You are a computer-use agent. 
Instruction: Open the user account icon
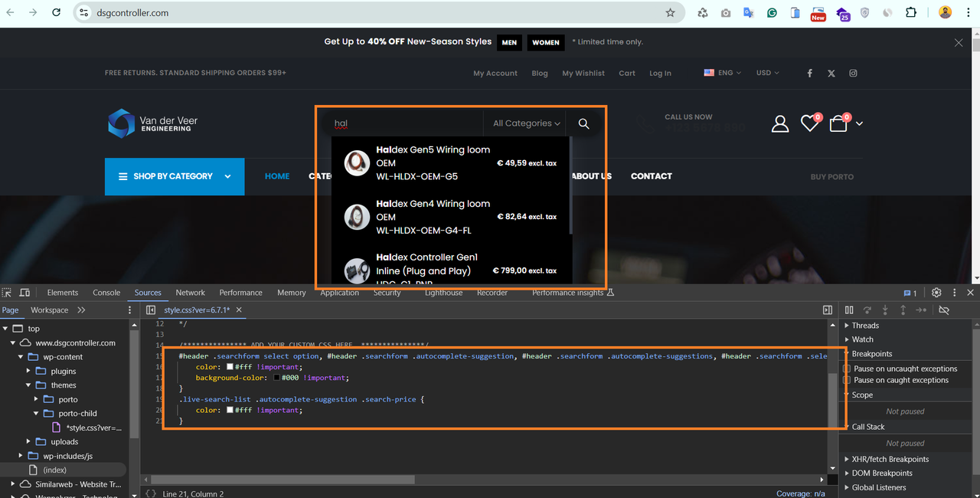click(x=780, y=123)
